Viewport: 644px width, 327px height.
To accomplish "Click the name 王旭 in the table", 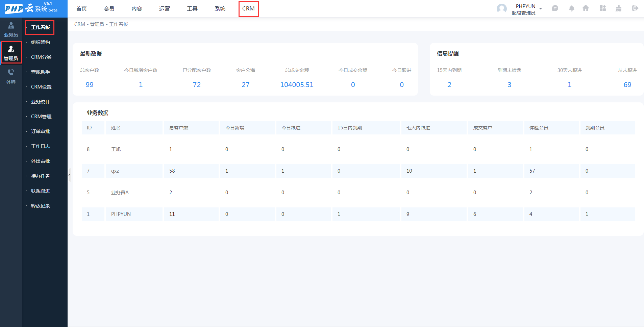I will point(116,149).
